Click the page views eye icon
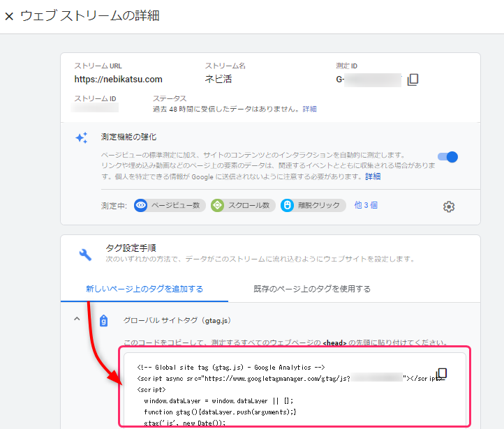 (142, 205)
